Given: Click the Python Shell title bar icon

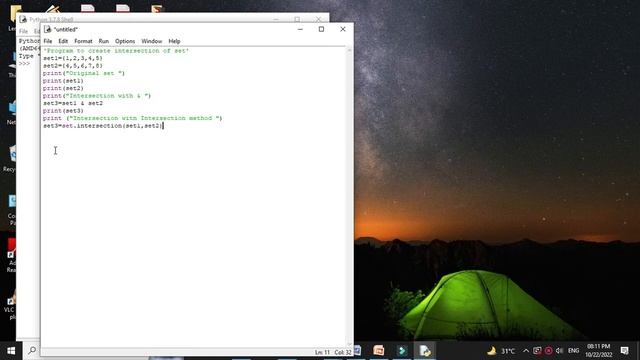Looking at the screenshot, I should tap(23, 19).
